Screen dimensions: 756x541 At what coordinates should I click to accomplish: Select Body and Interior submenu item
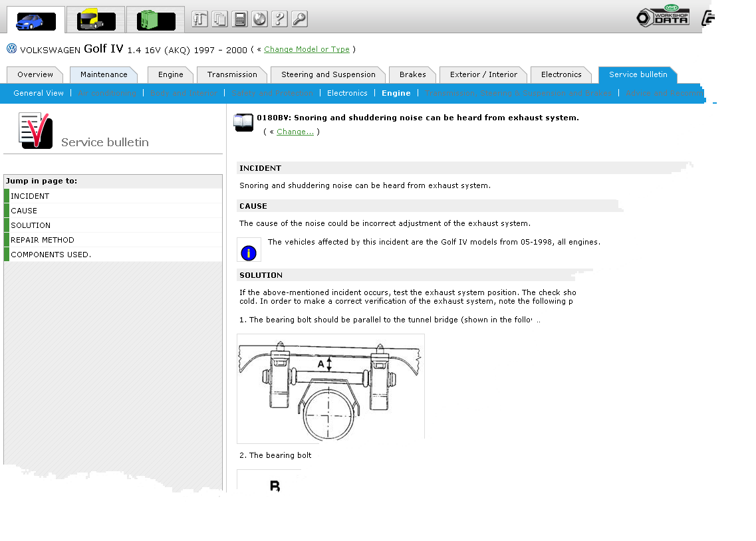184,93
